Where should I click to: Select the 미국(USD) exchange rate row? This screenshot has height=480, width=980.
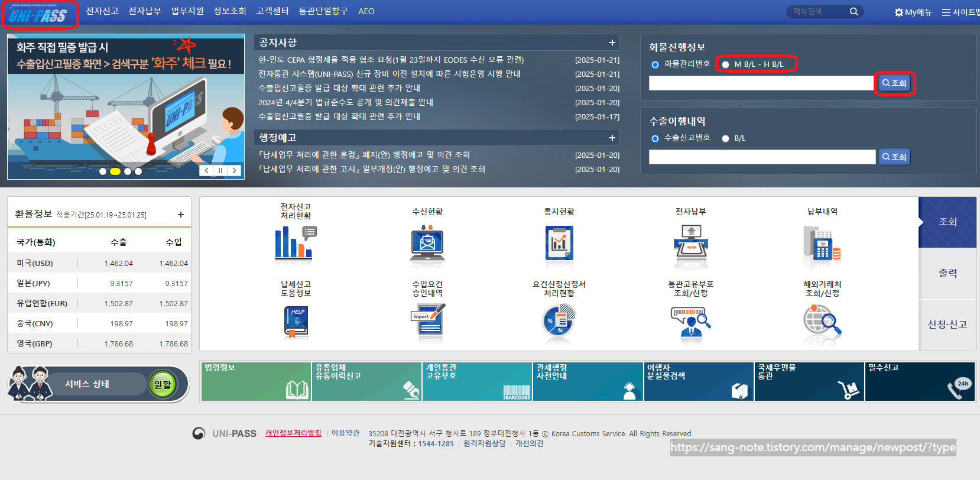[x=99, y=263]
